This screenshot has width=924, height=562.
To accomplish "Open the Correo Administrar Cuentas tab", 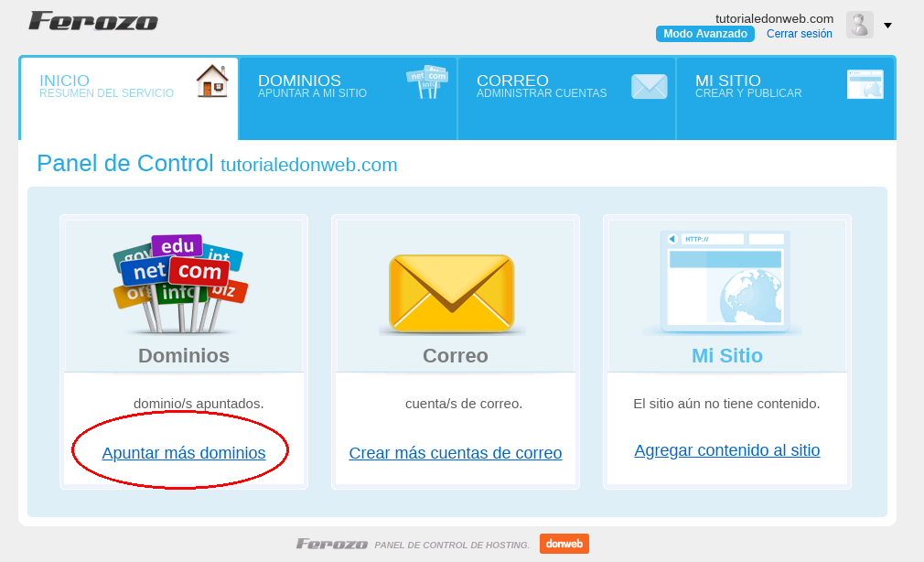I will click(566, 98).
